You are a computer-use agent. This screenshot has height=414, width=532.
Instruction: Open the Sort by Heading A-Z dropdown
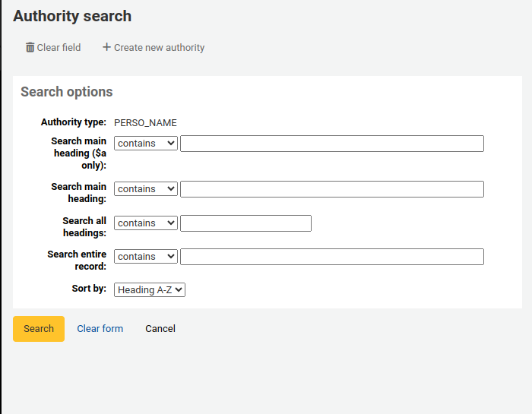[150, 289]
